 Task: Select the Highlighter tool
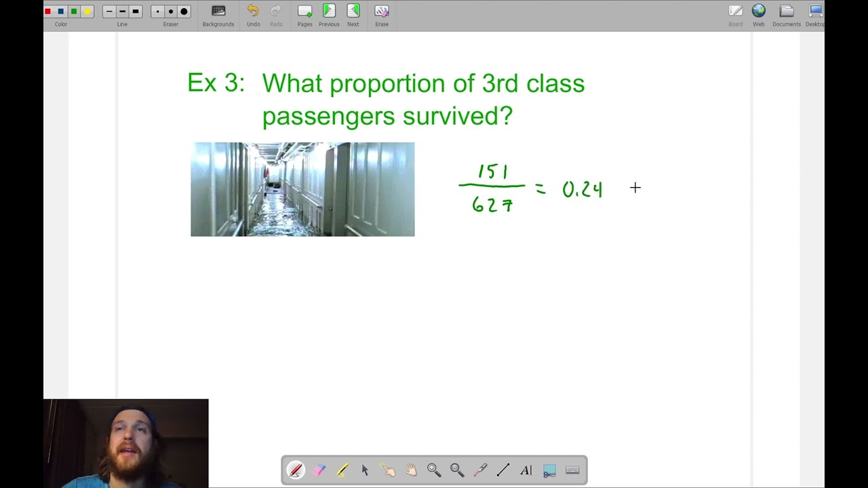click(x=342, y=470)
